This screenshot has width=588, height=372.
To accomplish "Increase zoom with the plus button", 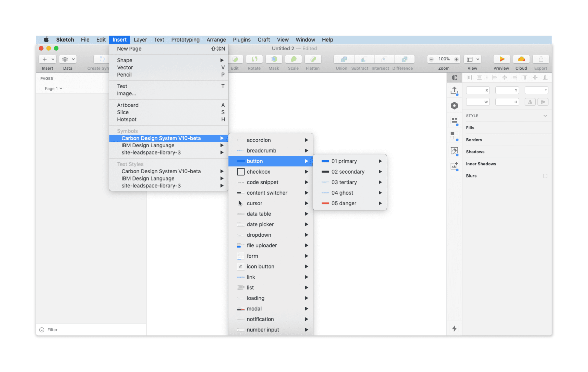I will click(x=457, y=59).
